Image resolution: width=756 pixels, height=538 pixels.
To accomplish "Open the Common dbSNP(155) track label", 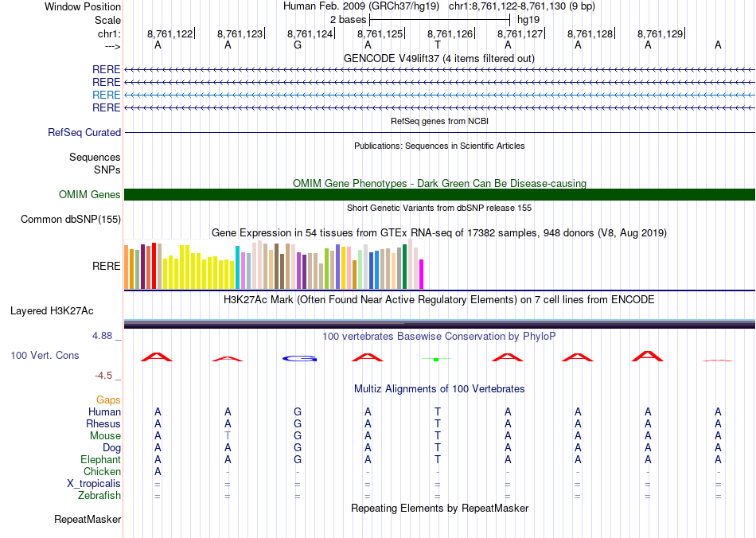I will click(x=71, y=220).
